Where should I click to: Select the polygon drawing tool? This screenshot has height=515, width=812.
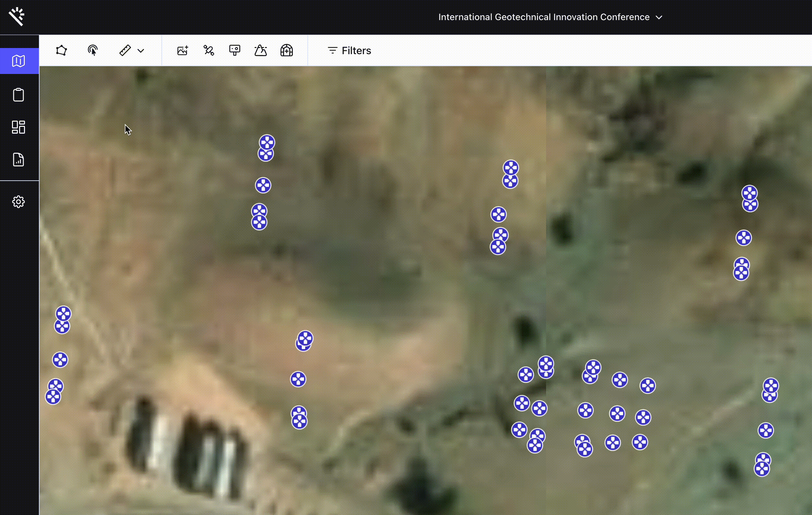coord(61,51)
